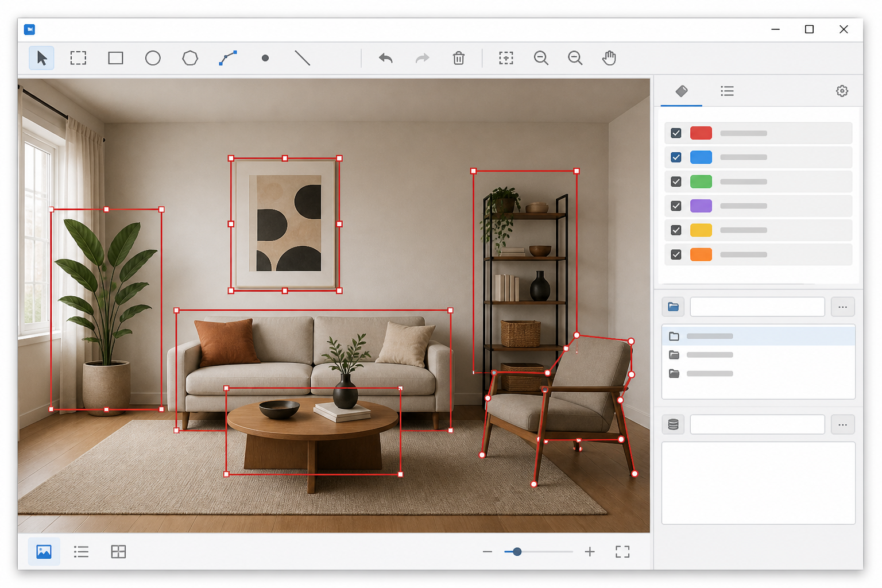Uncheck the red label checkbox
This screenshot has height=588, width=882.
tap(676, 133)
